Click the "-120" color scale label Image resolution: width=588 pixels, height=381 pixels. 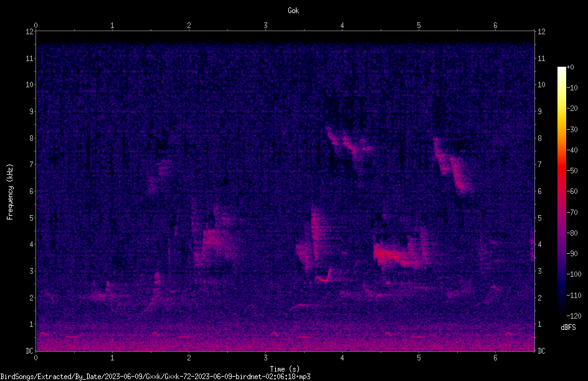pyautogui.click(x=574, y=316)
